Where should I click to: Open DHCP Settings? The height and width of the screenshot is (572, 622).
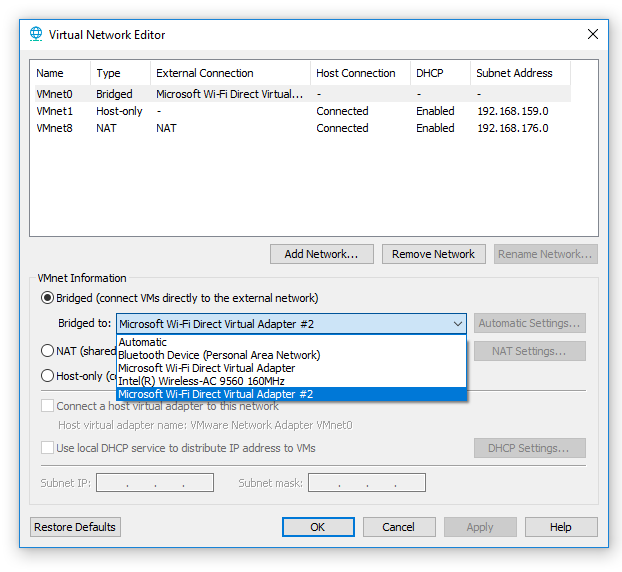(x=530, y=448)
